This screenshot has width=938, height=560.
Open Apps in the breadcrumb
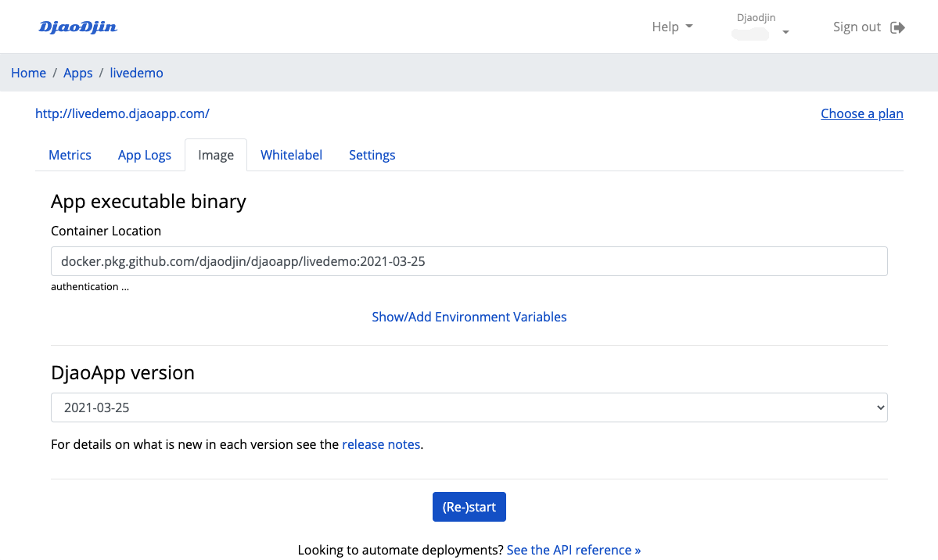point(77,73)
